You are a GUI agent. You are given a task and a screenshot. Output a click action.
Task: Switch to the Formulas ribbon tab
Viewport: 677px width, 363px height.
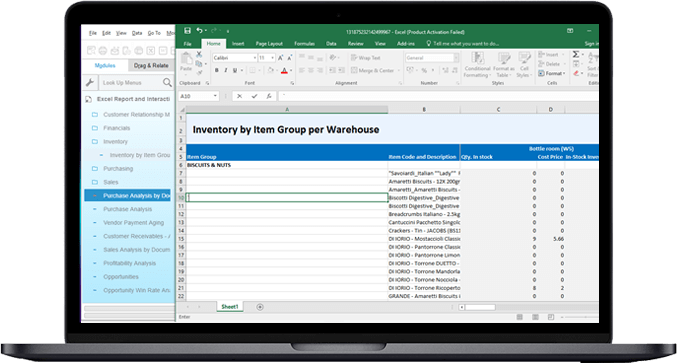click(x=304, y=44)
